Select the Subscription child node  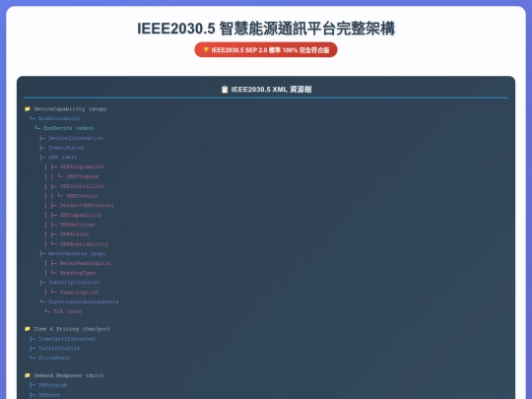tap(79, 293)
